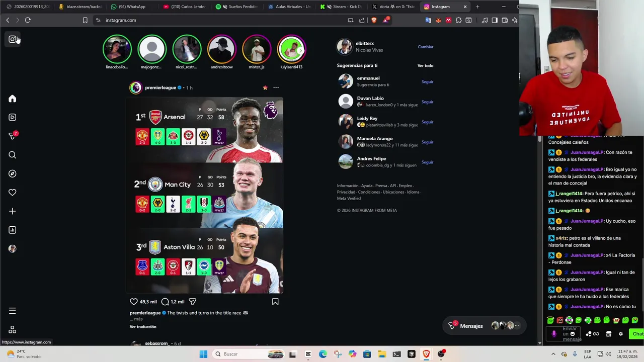Open comments on premierleague post

pos(165,302)
